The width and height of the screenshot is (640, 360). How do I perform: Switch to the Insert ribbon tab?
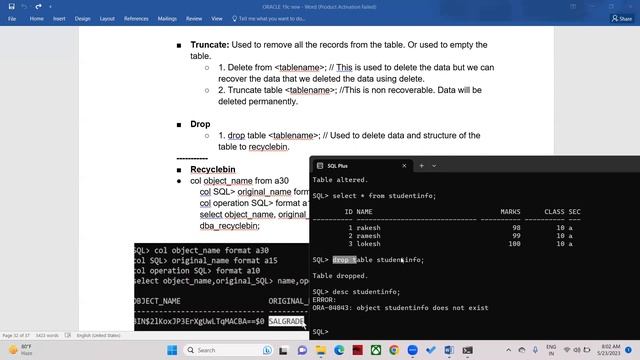59,19
